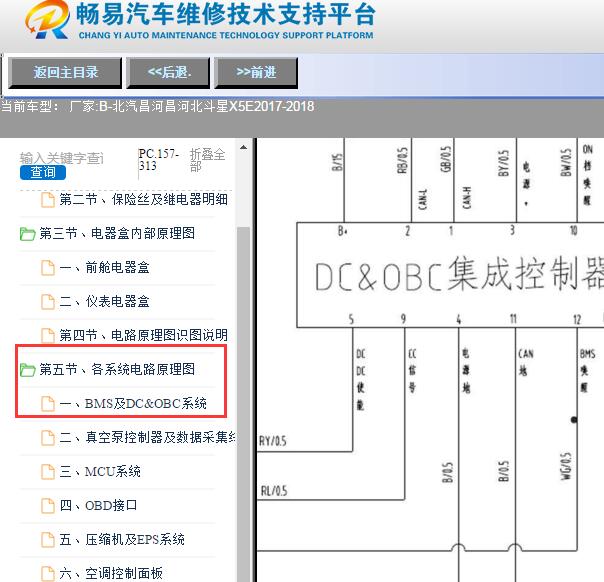Open 一、BMS及DC&OBC系统 diagram
This screenshot has width=604, height=582.
[x=133, y=403]
